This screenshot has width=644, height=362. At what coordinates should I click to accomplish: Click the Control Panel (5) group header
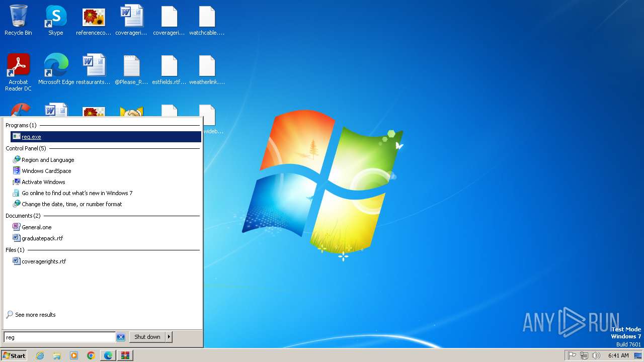point(26,148)
